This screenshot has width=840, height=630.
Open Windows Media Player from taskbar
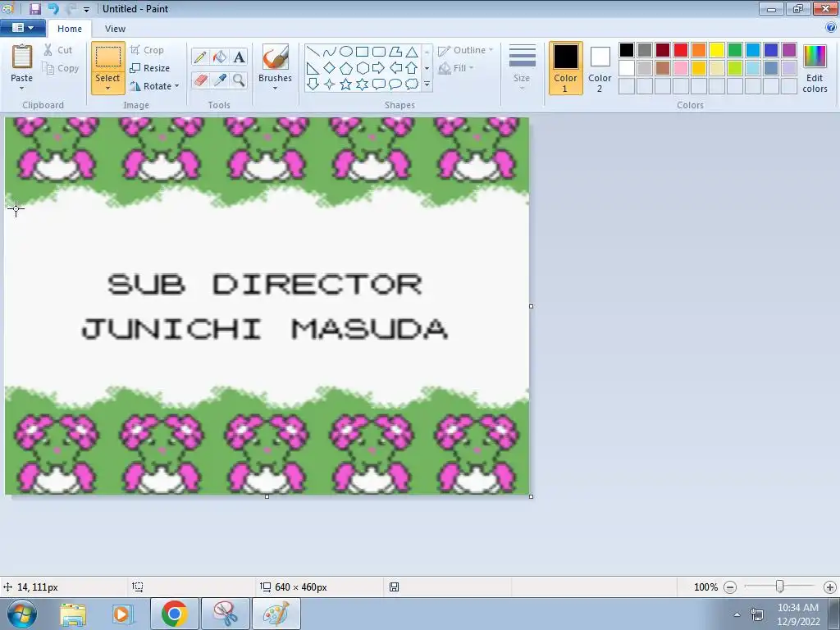122,614
